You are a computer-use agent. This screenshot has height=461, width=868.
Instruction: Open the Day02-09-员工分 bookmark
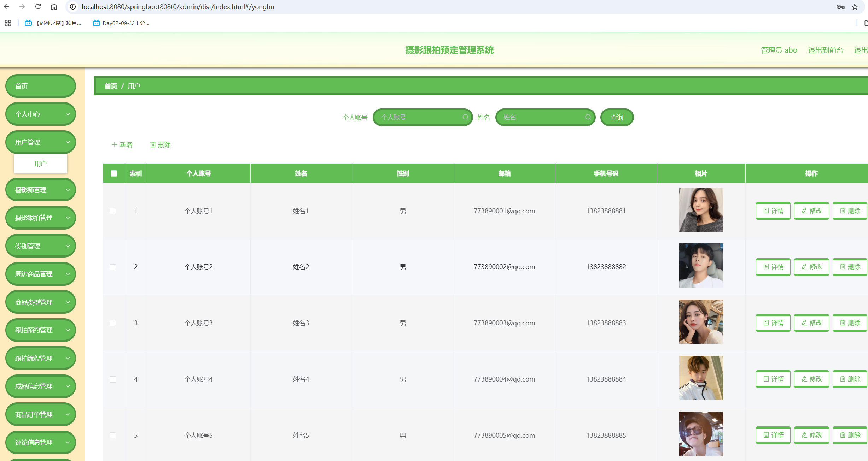(121, 23)
